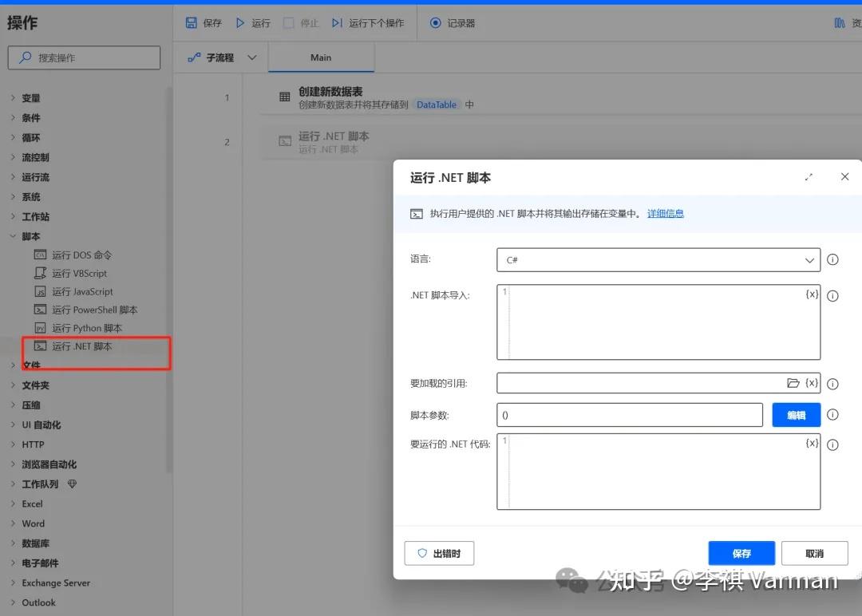Click inside the 搜索操作 search field

click(x=84, y=57)
